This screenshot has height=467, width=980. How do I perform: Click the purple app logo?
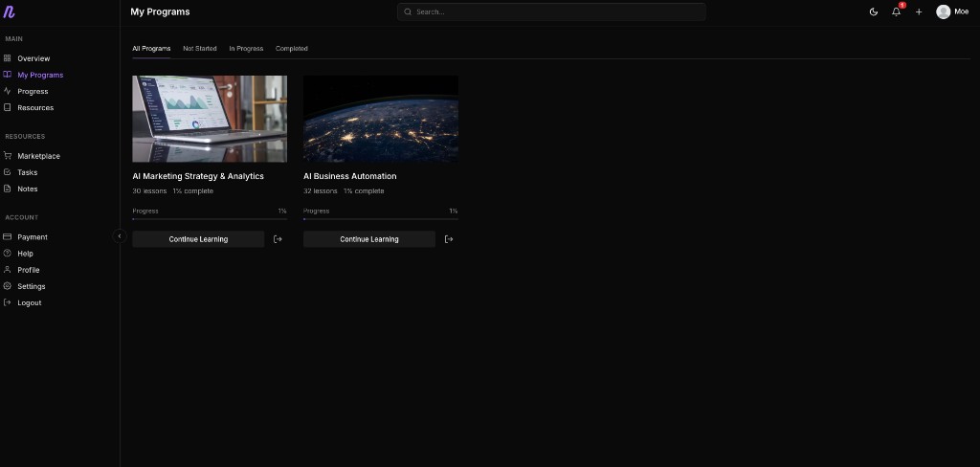[x=9, y=11]
